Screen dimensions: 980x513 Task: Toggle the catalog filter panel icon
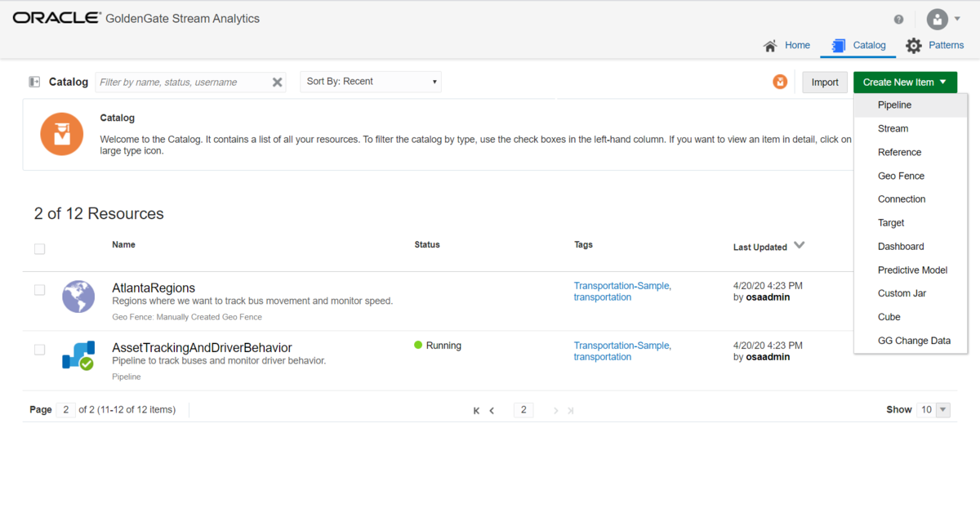point(34,82)
